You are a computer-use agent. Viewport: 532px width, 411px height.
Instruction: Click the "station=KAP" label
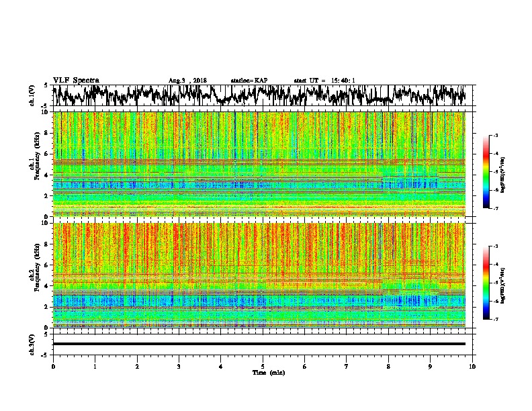249,81
